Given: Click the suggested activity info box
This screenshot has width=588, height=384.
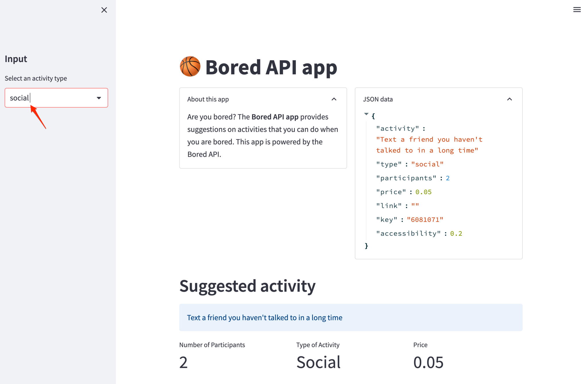Looking at the screenshot, I should tap(351, 317).
